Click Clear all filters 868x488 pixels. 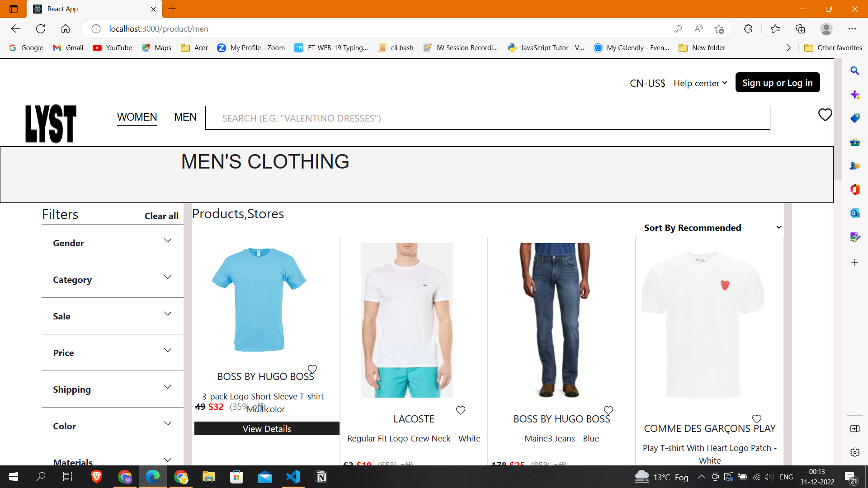pos(161,216)
